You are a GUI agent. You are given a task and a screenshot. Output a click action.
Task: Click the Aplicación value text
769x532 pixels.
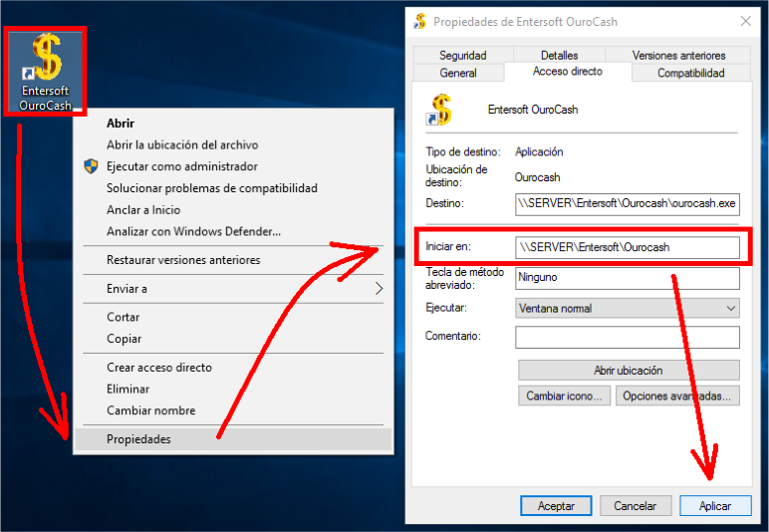tap(539, 152)
